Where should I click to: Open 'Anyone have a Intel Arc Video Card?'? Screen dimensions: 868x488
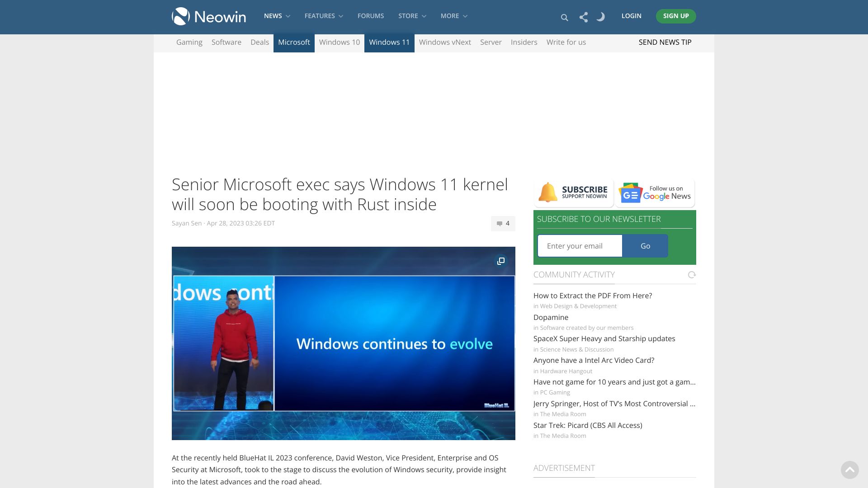pos(594,360)
